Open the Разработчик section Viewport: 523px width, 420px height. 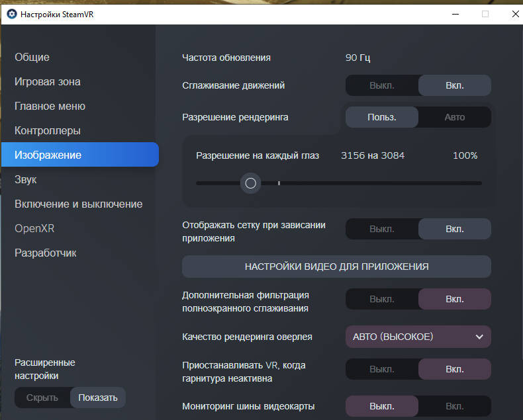pyautogui.click(x=46, y=253)
